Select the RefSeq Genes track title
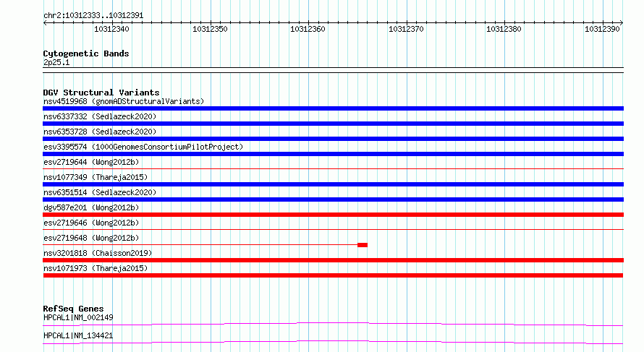Image resolution: width=644 pixels, height=352 pixels. coord(73,309)
